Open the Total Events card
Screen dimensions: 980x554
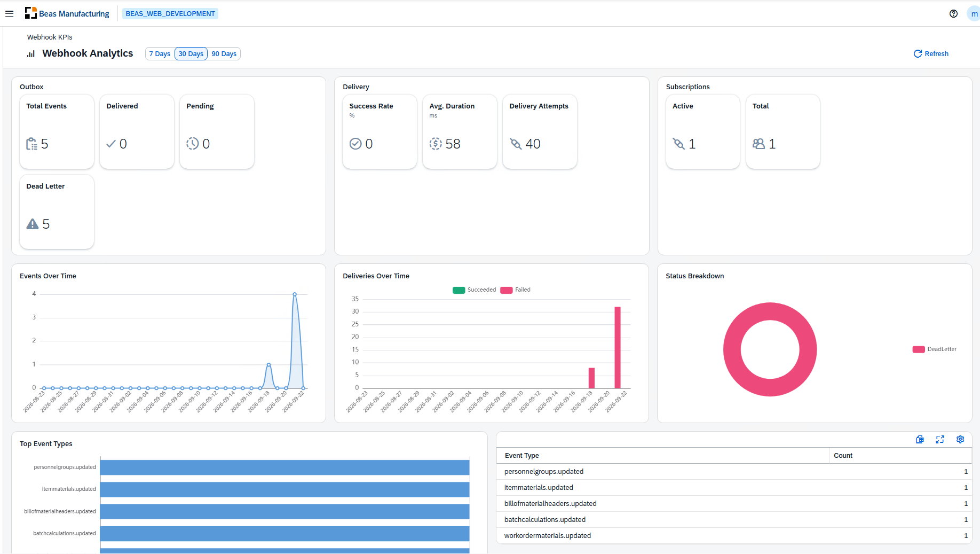pos(57,132)
